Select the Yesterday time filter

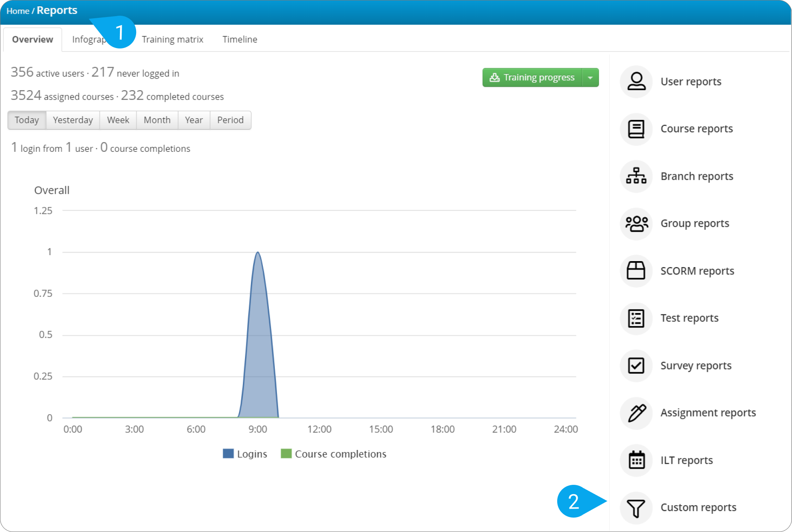73,120
